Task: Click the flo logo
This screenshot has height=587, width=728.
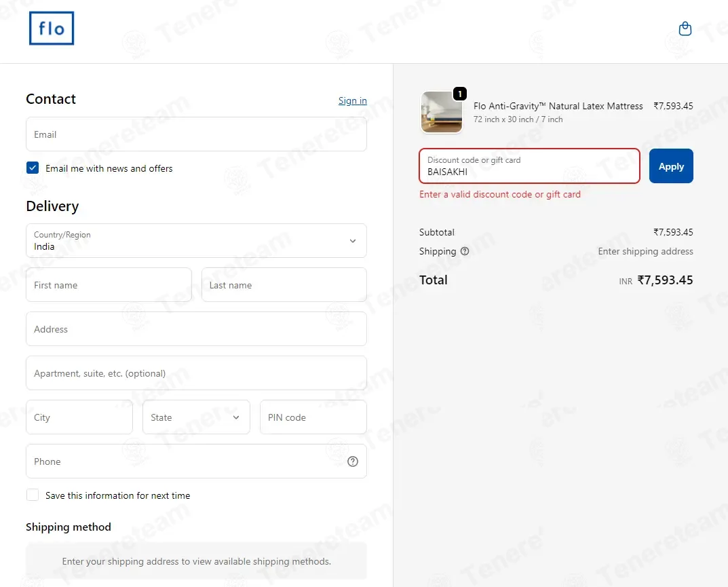Action: (x=52, y=29)
